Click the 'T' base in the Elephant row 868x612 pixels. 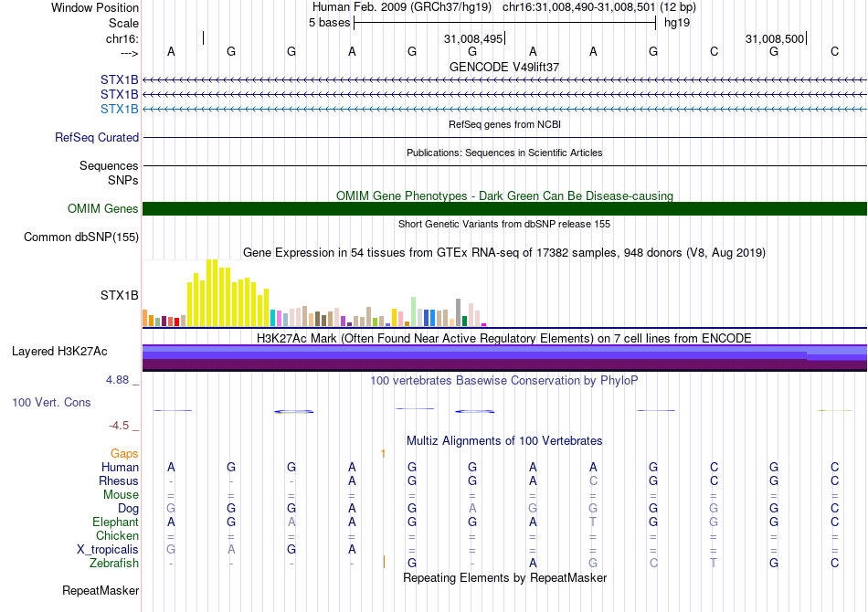coord(593,522)
